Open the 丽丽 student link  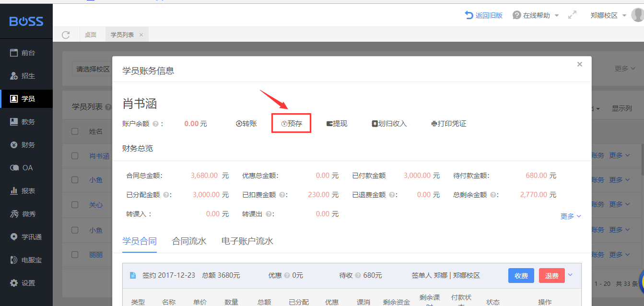coord(96,255)
